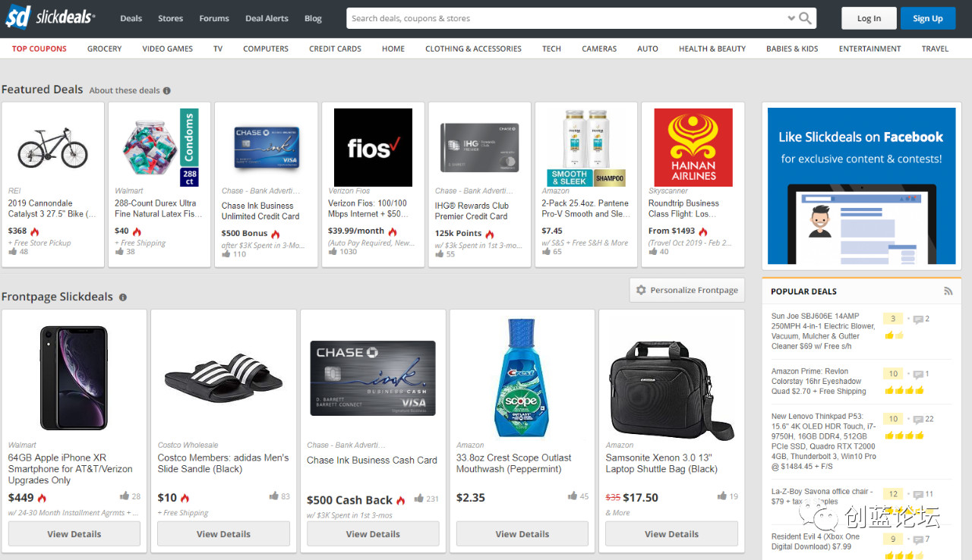Open the Hainan Airlines deal thumbnail
Image resolution: width=972 pixels, height=560 pixels.
[693, 147]
